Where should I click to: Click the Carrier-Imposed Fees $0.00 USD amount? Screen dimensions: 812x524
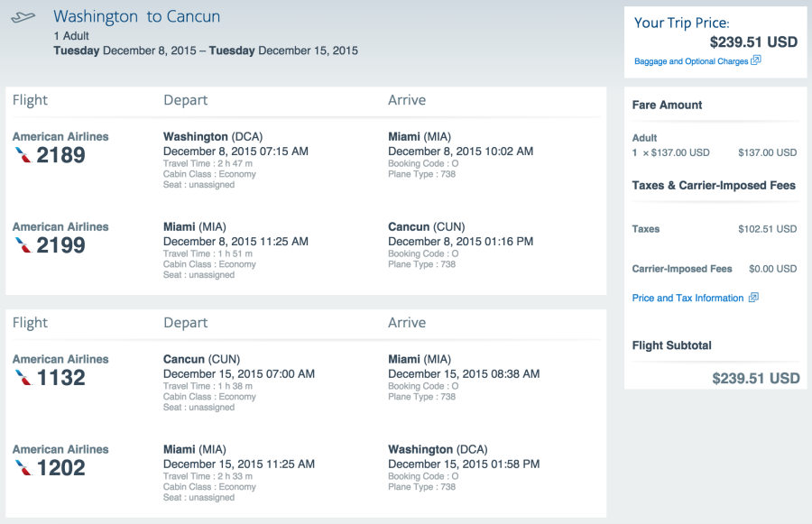point(772,269)
